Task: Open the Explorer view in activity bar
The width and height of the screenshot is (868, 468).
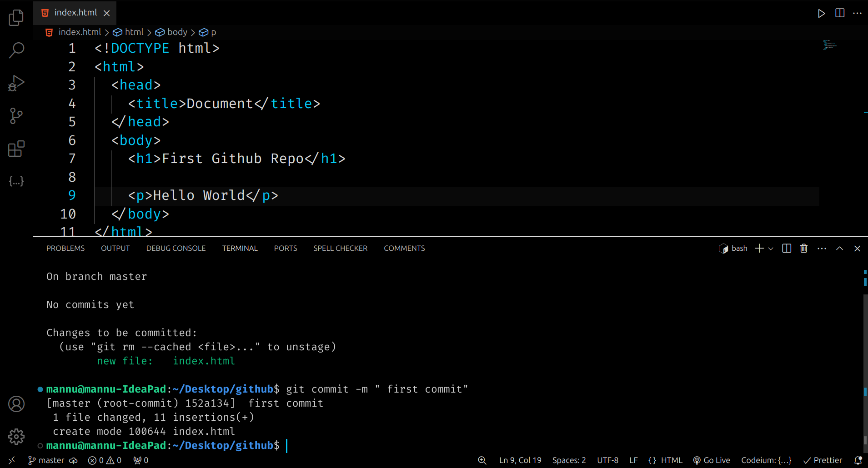Action: [x=16, y=18]
